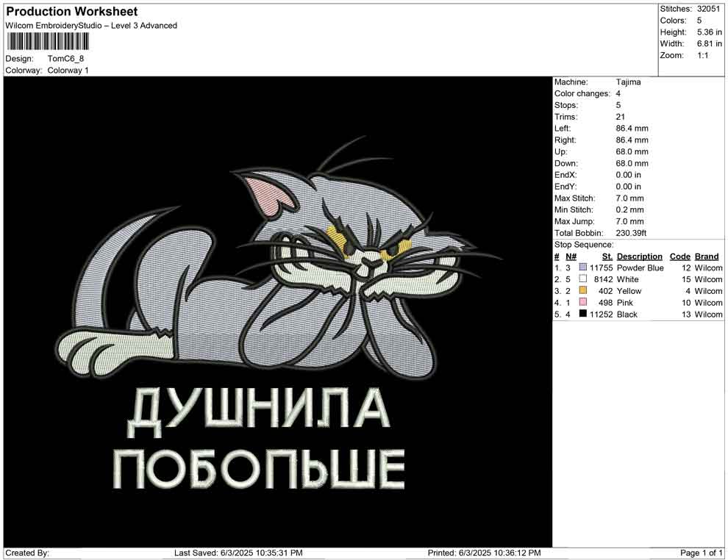Click the 'St.' column header

coord(607,256)
